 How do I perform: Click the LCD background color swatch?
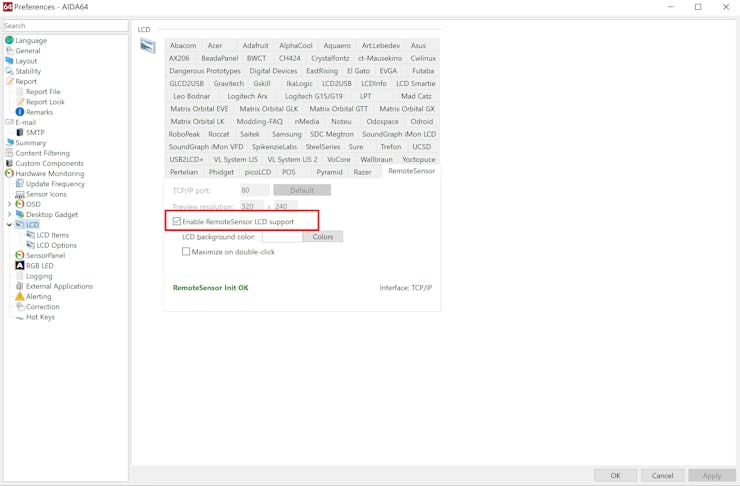282,236
